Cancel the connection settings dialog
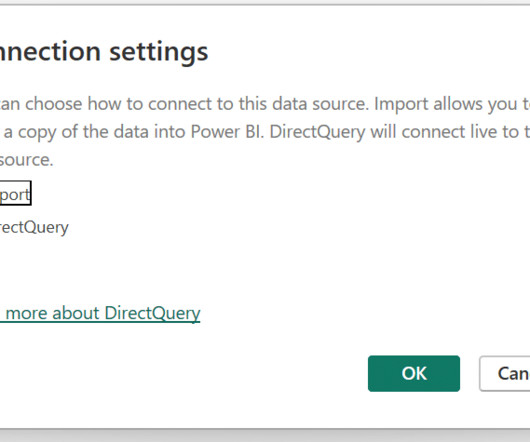Viewport: 530px width, 442px height. 505,373
